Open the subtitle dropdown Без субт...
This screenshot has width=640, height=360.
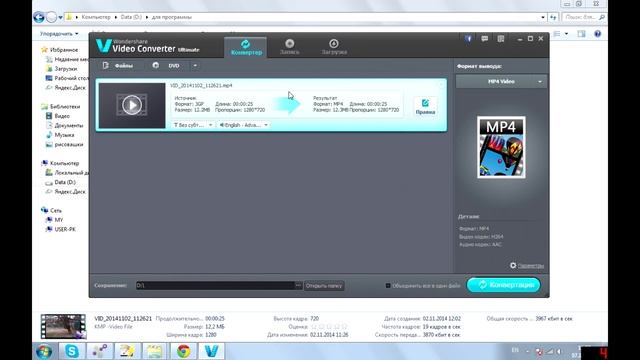click(x=193, y=125)
